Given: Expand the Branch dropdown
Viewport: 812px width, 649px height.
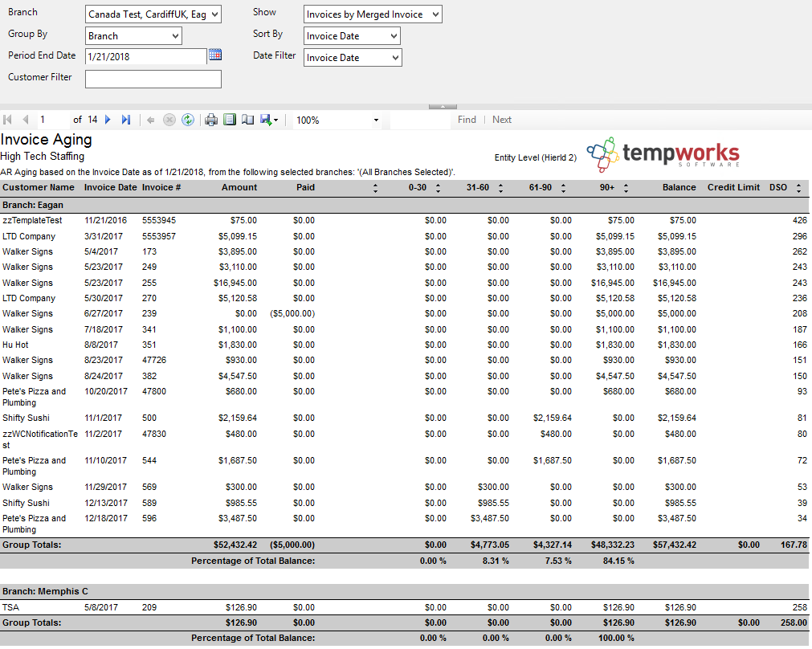Looking at the screenshot, I should point(213,14).
